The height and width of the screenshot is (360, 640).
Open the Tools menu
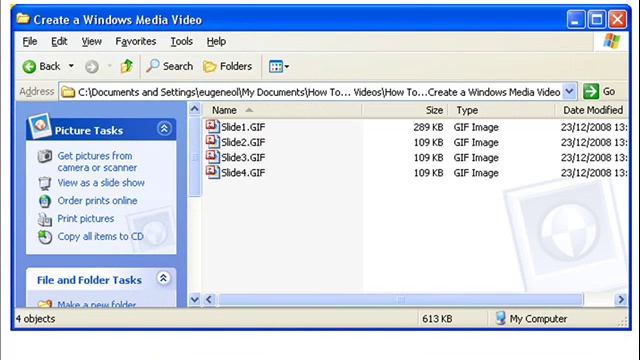(181, 42)
